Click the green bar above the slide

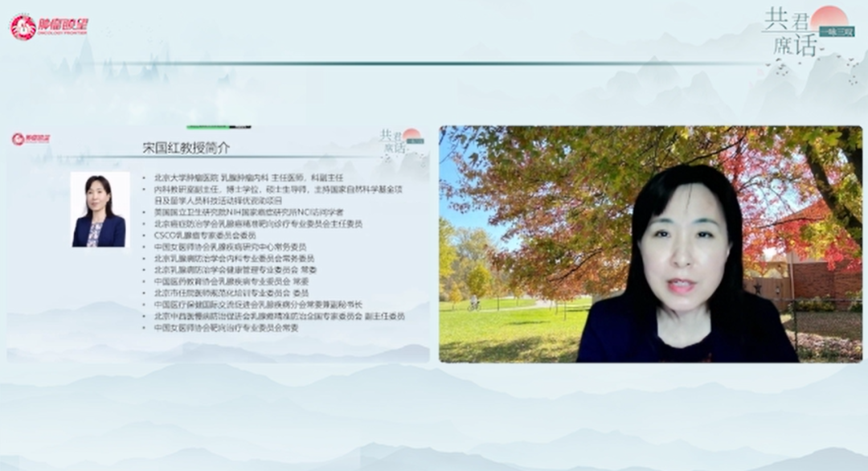click(x=219, y=127)
